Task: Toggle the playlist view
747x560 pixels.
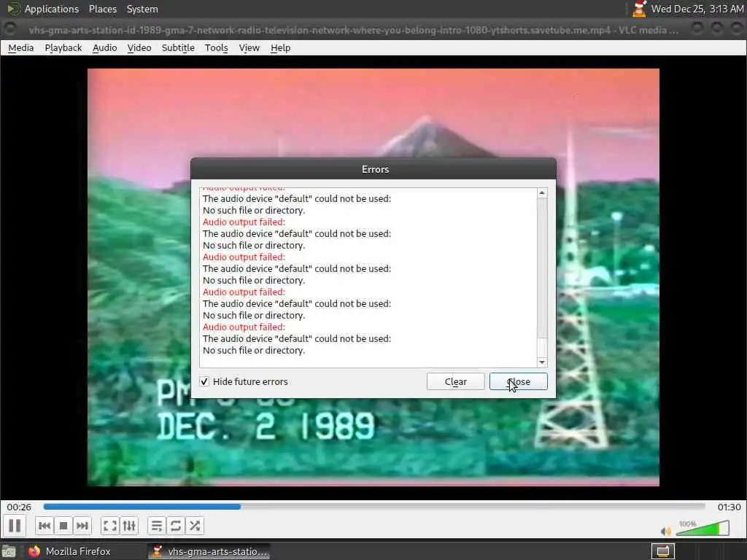Action: pyautogui.click(x=156, y=526)
